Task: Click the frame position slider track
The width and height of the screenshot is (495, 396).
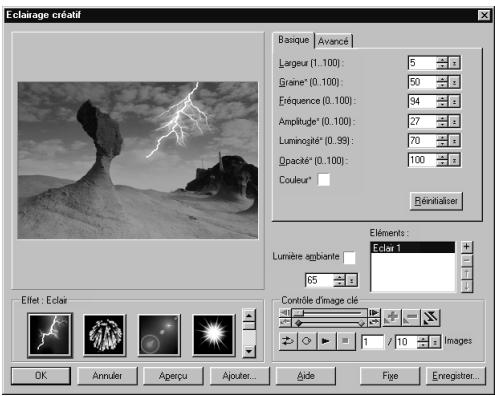Action: click(330, 313)
